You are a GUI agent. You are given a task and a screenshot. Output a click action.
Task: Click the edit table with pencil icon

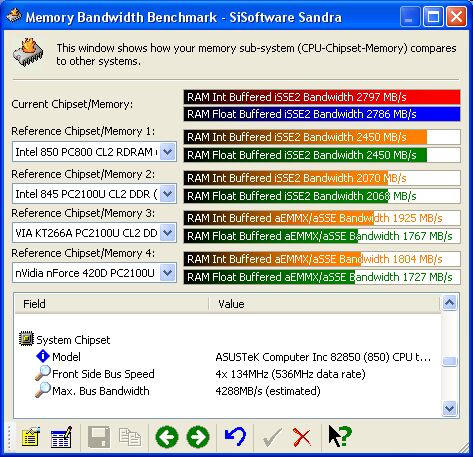61,437
